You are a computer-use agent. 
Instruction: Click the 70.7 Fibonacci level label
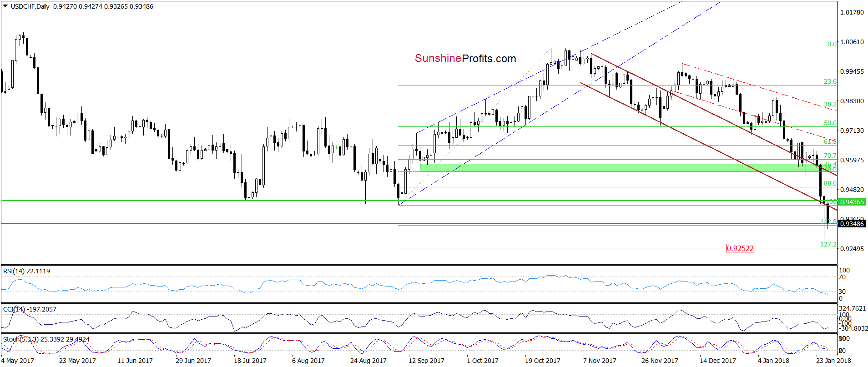click(830, 156)
